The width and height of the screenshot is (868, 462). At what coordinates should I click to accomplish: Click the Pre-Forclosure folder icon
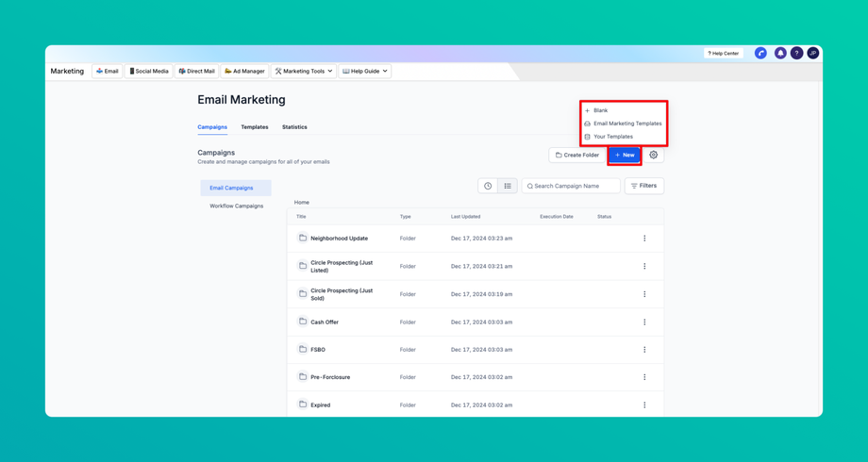(303, 377)
